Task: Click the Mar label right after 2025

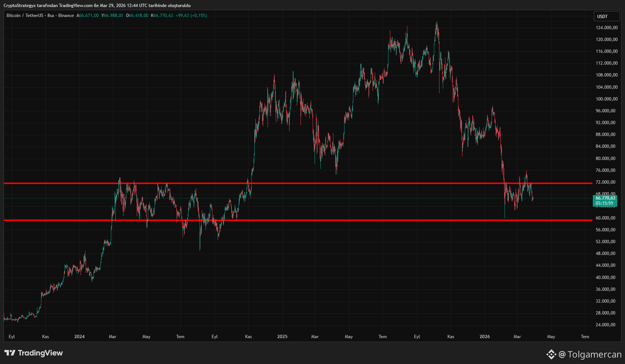Action: click(x=315, y=337)
